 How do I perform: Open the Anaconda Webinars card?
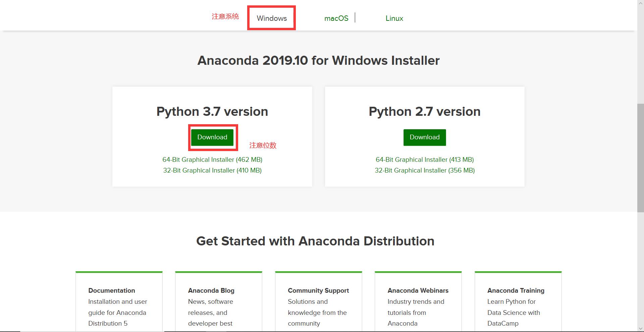coord(418,301)
